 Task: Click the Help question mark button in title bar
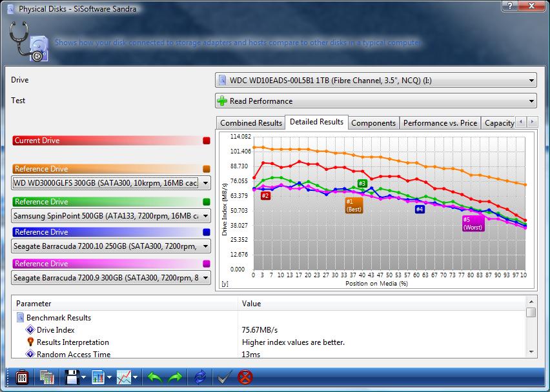pos(511,6)
